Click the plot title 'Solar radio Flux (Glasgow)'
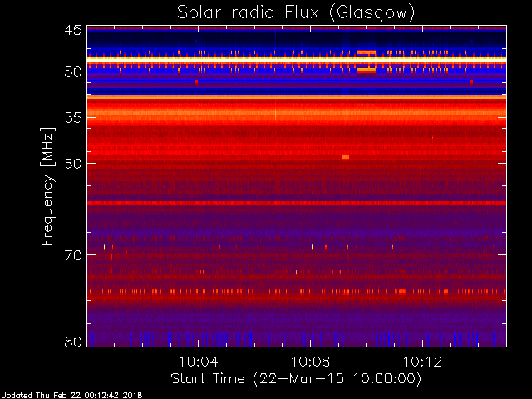The width and height of the screenshot is (532, 399). pos(296,13)
